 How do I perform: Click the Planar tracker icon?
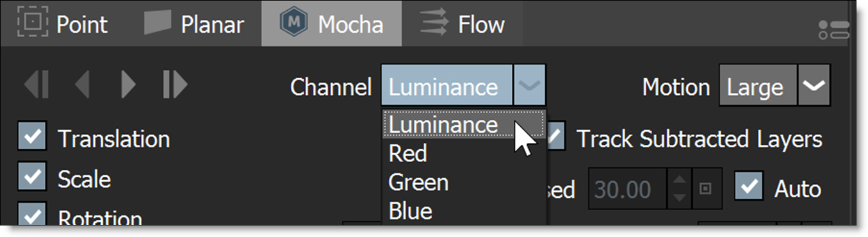(x=158, y=24)
